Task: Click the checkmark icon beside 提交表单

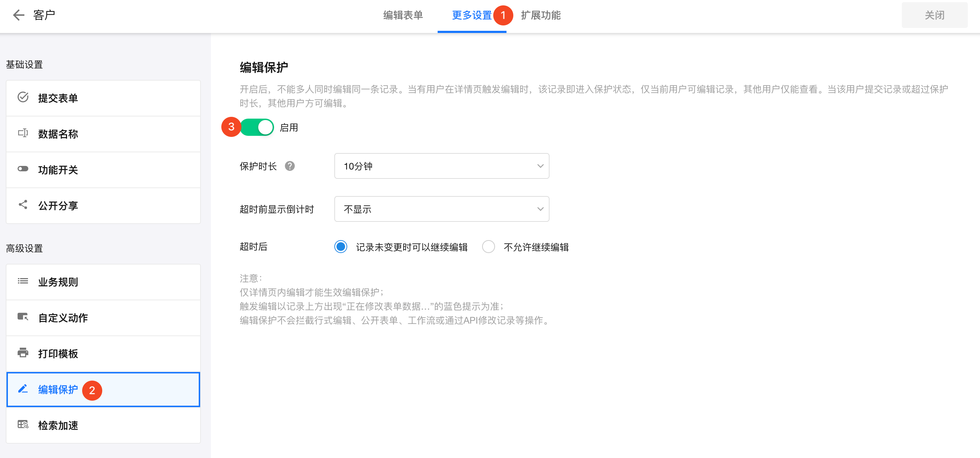Action: (23, 97)
